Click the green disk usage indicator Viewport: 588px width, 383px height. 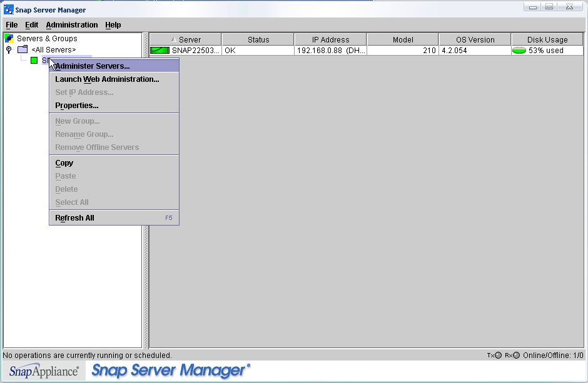click(519, 51)
